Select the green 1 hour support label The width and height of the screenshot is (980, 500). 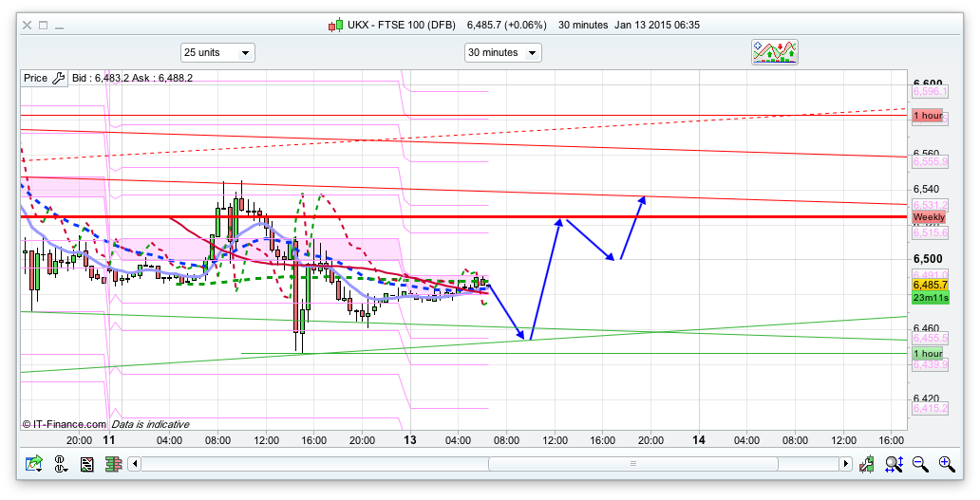tap(929, 353)
